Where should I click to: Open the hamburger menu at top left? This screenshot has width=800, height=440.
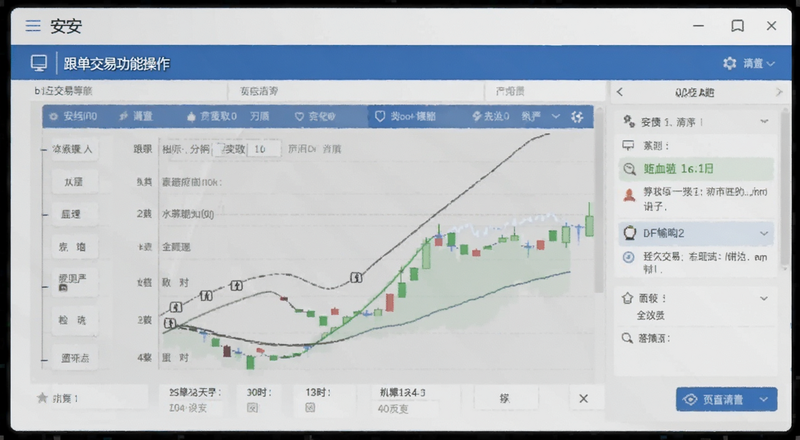click(x=33, y=26)
